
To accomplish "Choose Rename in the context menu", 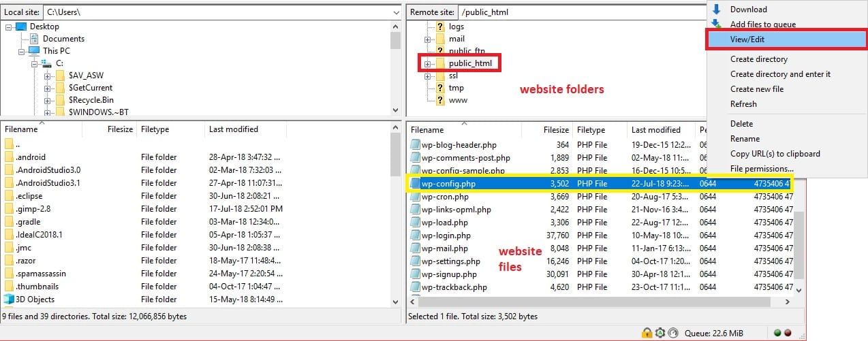I will 745,139.
